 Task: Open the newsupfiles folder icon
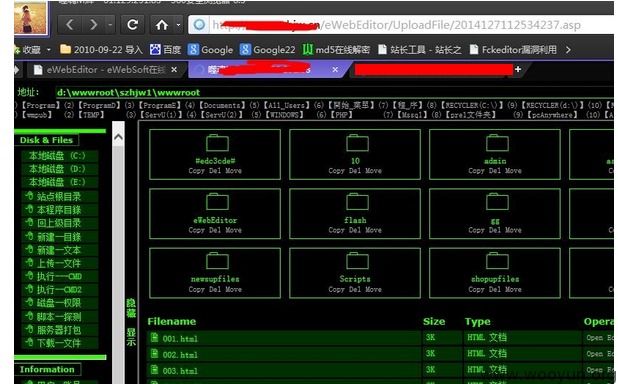(x=217, y=261)
